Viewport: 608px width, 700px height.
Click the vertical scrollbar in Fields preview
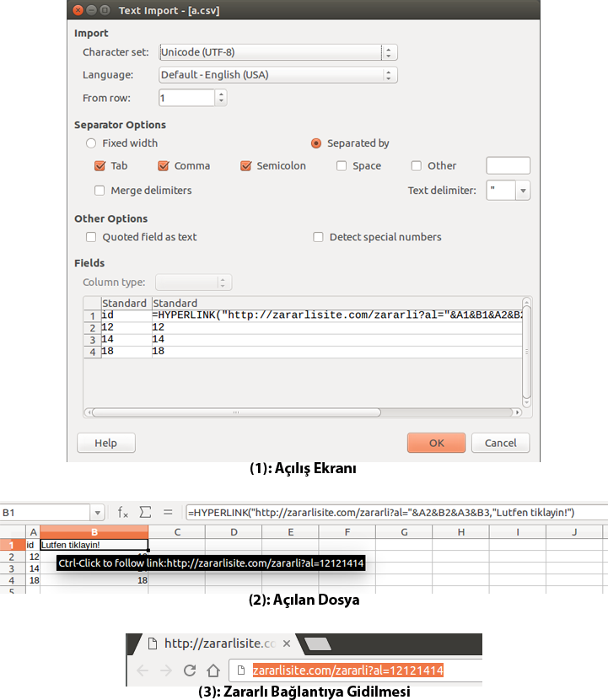click(x=527, y=352)
